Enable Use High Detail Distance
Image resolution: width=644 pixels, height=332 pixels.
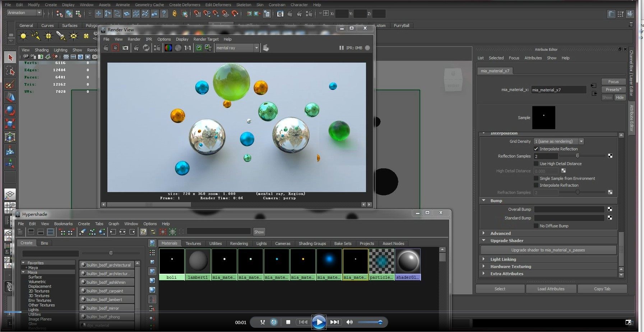[x=536, y=163]
